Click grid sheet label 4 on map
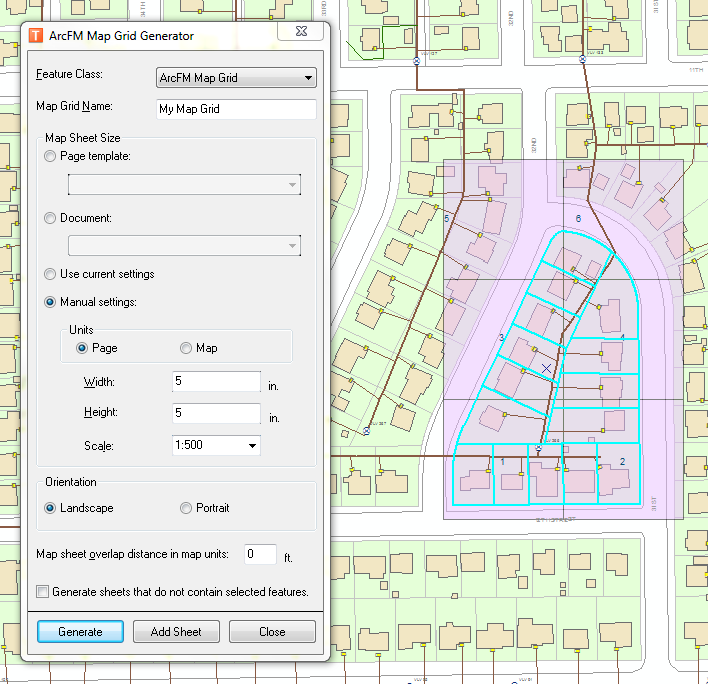Image resolution: width=708 pixels, height=684 pixels. pos(622,337)
